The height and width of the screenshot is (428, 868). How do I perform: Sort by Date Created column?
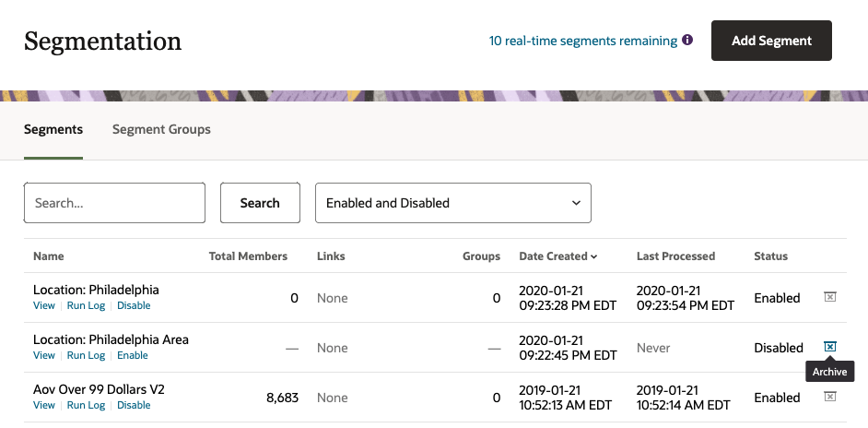[x=557, y=256]
